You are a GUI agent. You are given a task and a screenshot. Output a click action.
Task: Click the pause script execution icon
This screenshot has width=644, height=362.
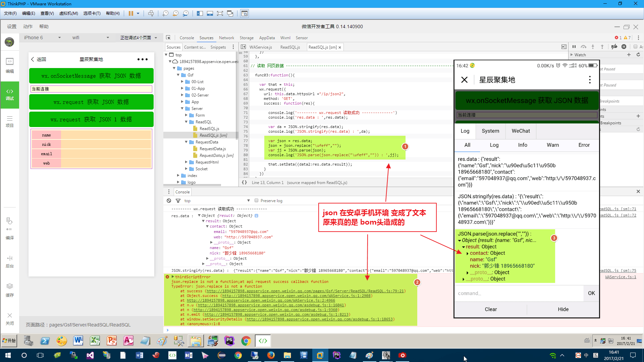pos(574,47)
